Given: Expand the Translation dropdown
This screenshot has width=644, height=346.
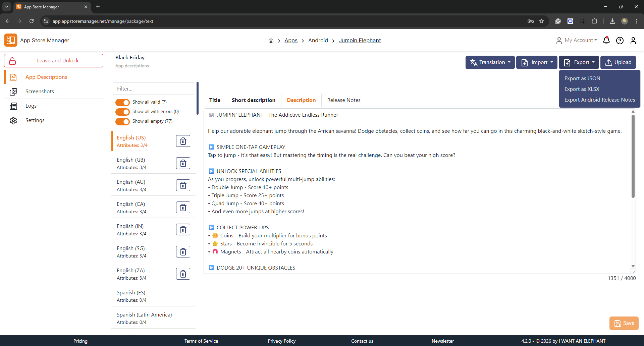Looking at the screenshot, I should coord(490,62).
